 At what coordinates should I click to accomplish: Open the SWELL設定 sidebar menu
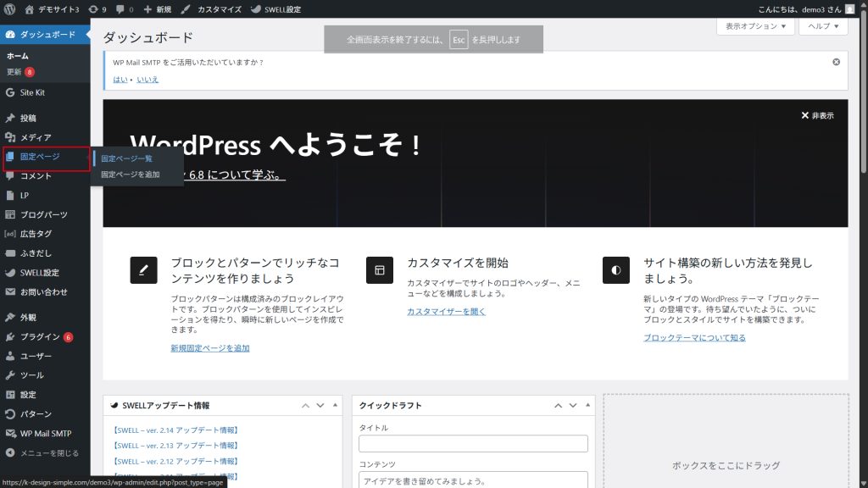(39, 273)
